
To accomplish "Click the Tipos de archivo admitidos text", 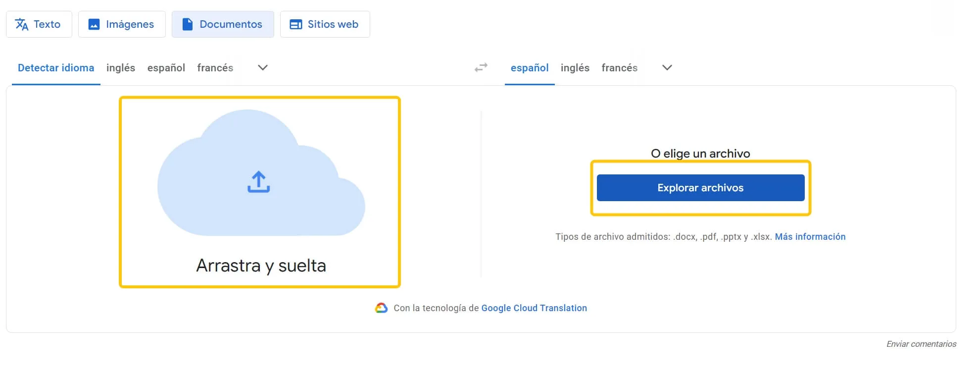I will (663, 237).
